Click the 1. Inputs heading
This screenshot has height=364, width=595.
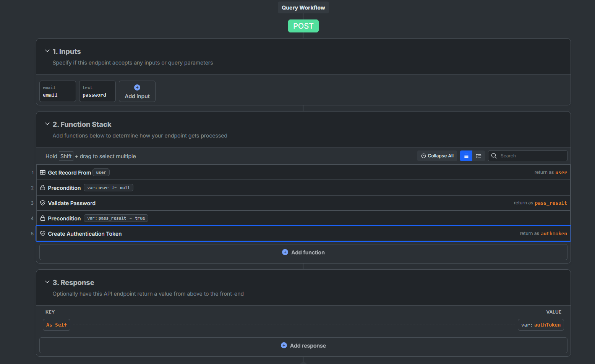pyautogui.click(x=67, y=52)
